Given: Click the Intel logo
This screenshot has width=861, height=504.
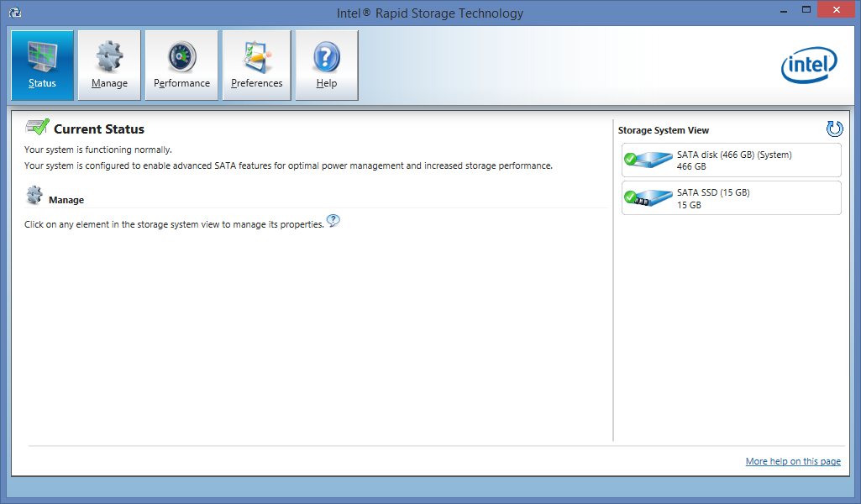Looking at the screenshot, I should 810,65.
